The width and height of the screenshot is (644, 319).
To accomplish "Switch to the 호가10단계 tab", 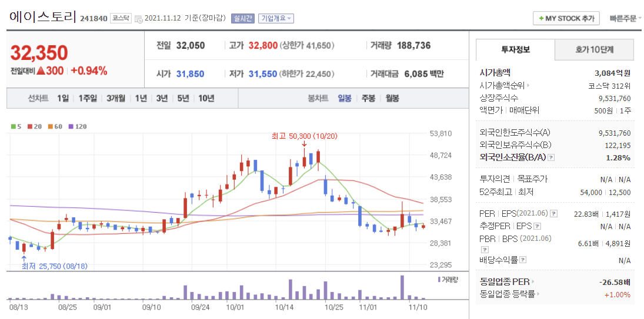I will (x=595, y=50).
